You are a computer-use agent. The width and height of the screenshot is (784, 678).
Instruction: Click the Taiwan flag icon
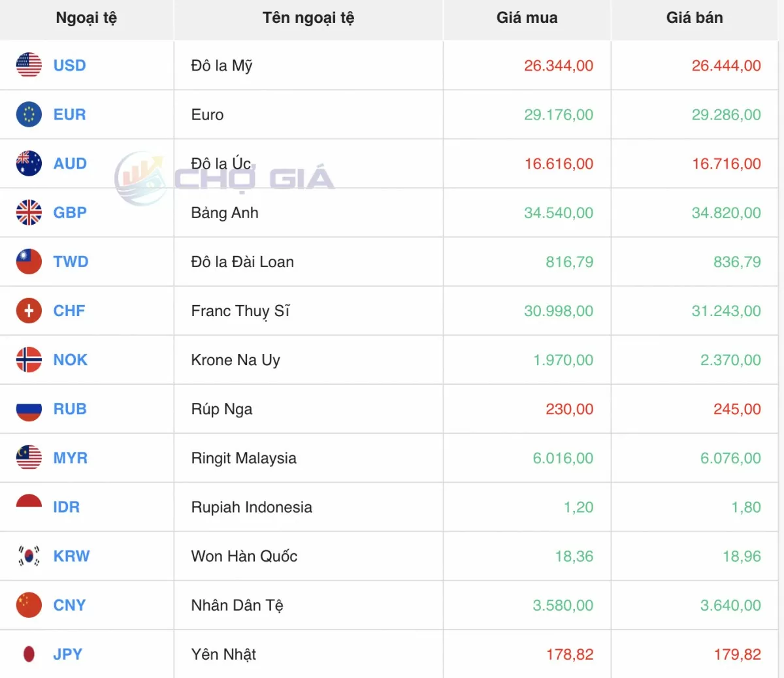29,261
